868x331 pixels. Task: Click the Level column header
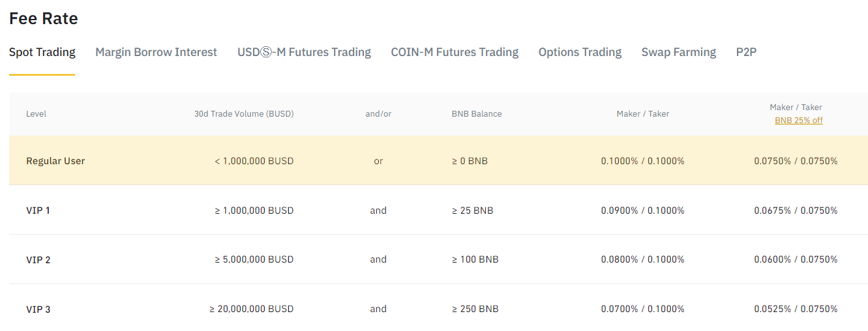[x=36, y=114]
